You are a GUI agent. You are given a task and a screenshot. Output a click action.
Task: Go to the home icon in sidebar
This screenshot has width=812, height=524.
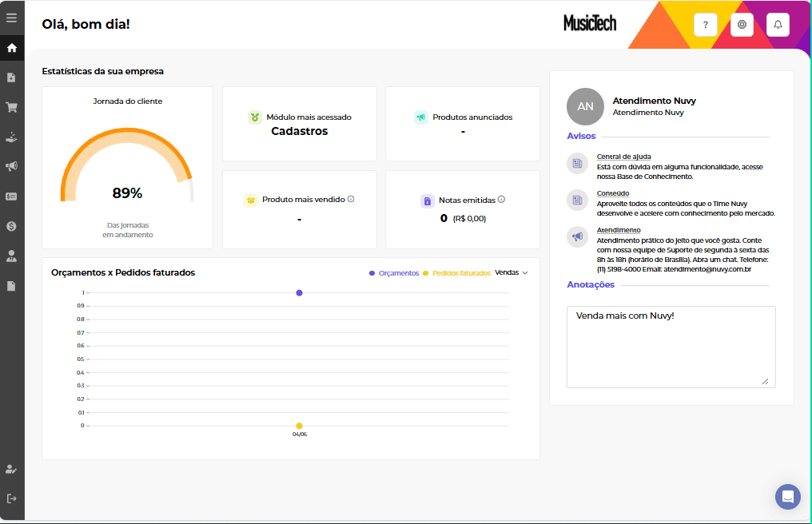(x=11, y=48)
